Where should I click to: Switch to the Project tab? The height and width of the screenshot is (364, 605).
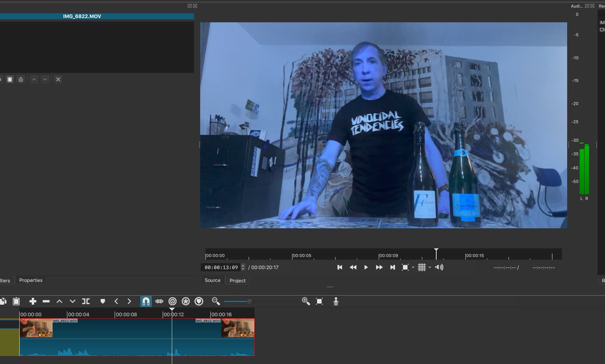click(x=238, y=280)
